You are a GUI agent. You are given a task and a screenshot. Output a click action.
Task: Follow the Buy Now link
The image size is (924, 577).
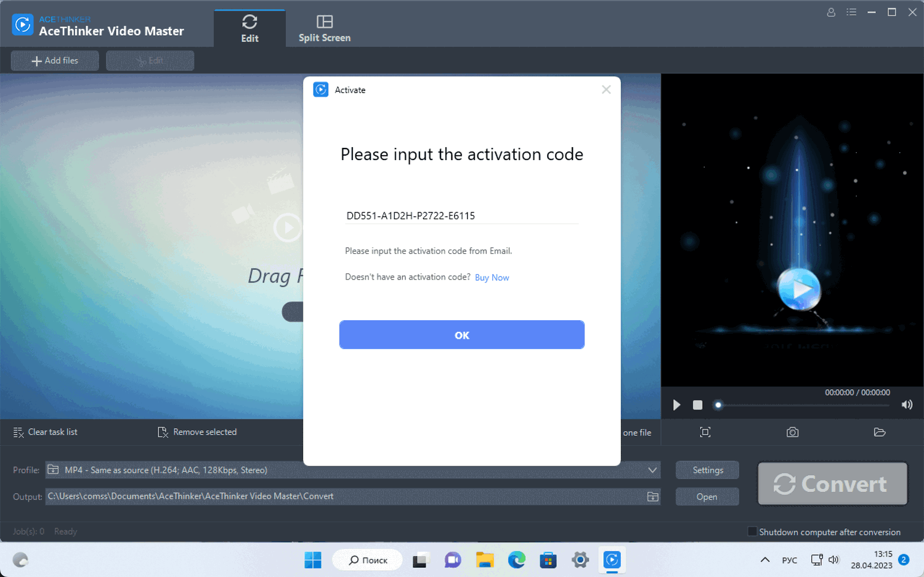(492, 278)
